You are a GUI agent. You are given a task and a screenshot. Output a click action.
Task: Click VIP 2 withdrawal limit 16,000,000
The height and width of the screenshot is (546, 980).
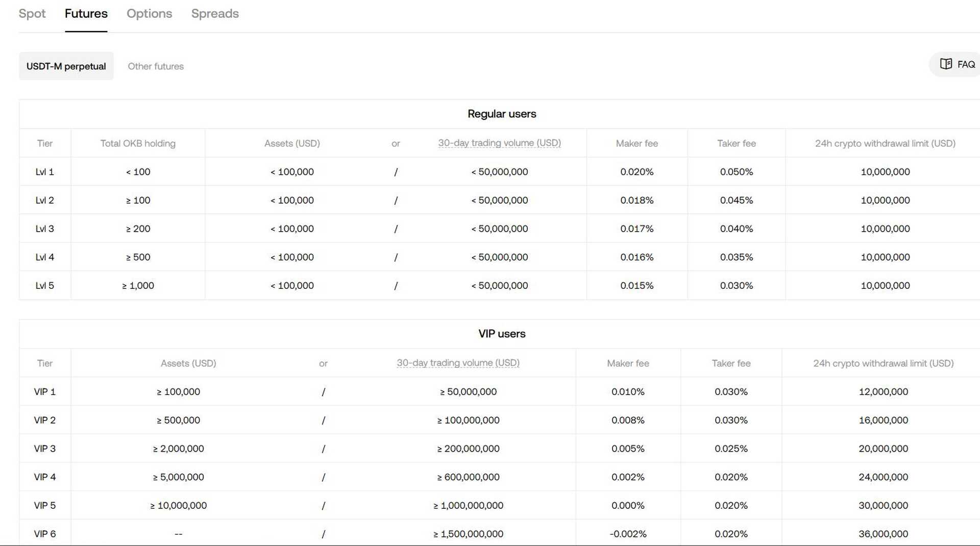point(883,420)
